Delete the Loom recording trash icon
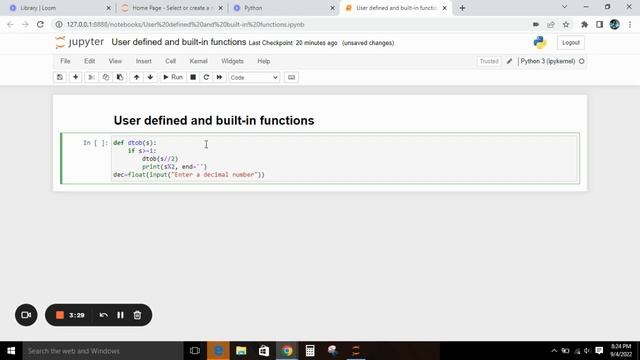 [138, 315]
